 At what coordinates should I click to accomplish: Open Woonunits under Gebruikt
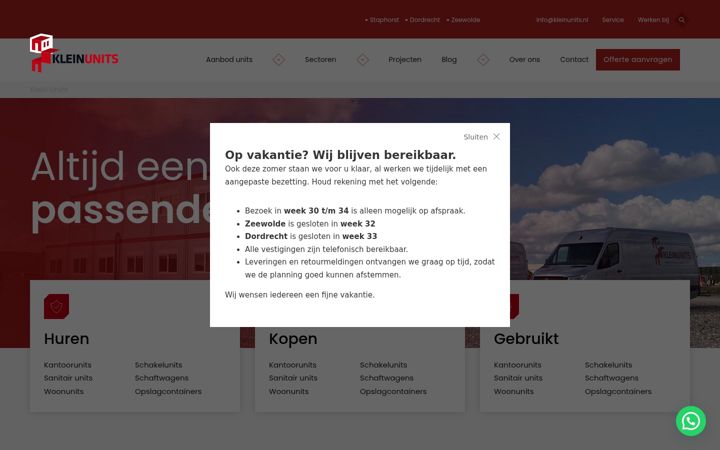coord(514,392)
